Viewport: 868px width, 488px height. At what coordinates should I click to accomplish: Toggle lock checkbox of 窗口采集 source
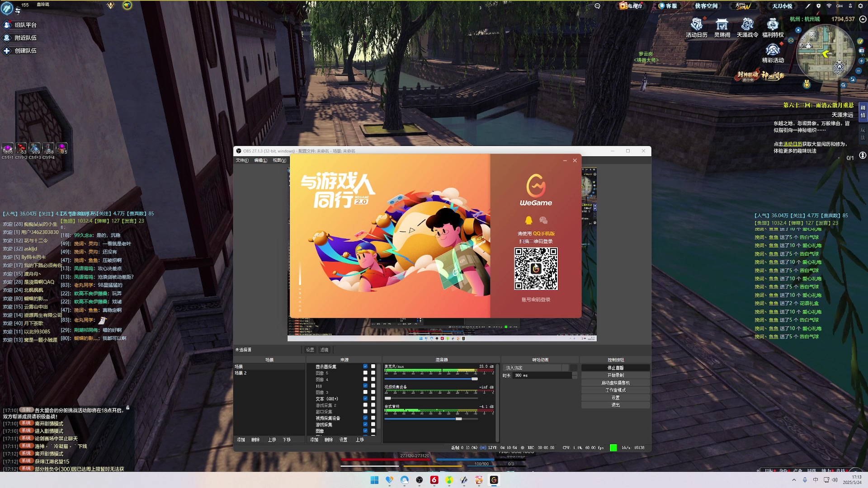pyautogui.click(x=373, y=411)
